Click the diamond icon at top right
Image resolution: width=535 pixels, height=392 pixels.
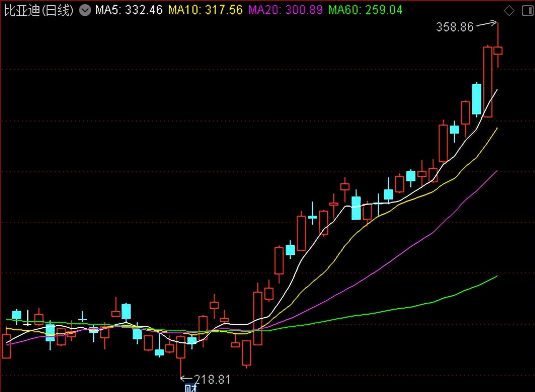[509, 11]
